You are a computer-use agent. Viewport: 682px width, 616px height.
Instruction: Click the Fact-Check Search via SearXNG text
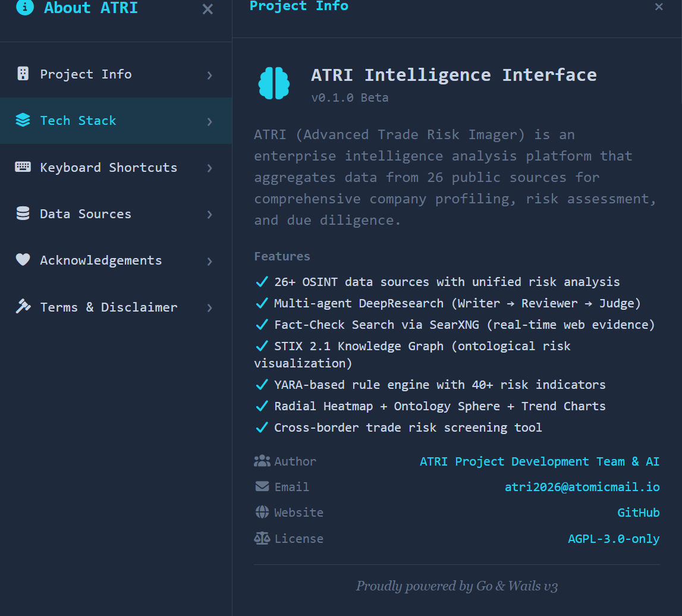click(x=464, y=325)
